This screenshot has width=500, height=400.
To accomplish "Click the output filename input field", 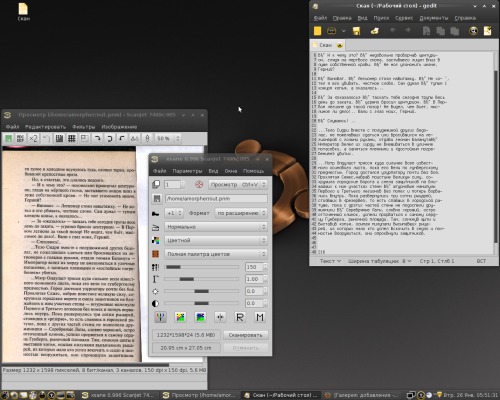I will (216, 199).
